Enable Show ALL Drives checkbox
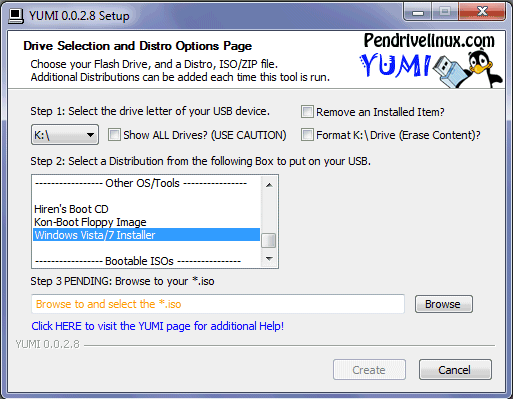Screen dimensions: 513x399 [114, 135]
